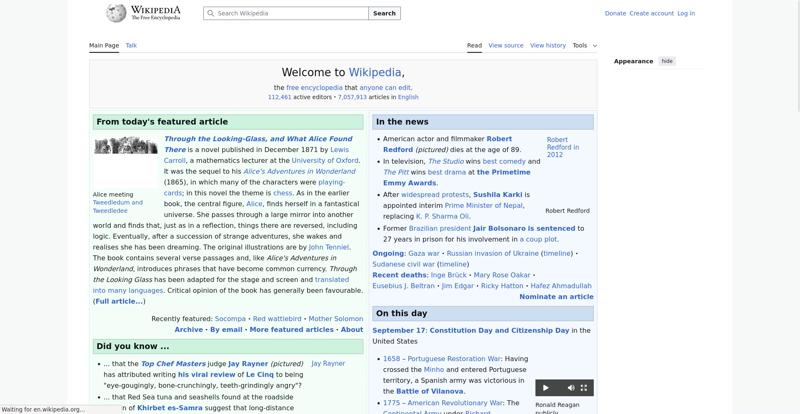Click Nominate an article link
Screen dimensions: 800x414
coord(556,297)
